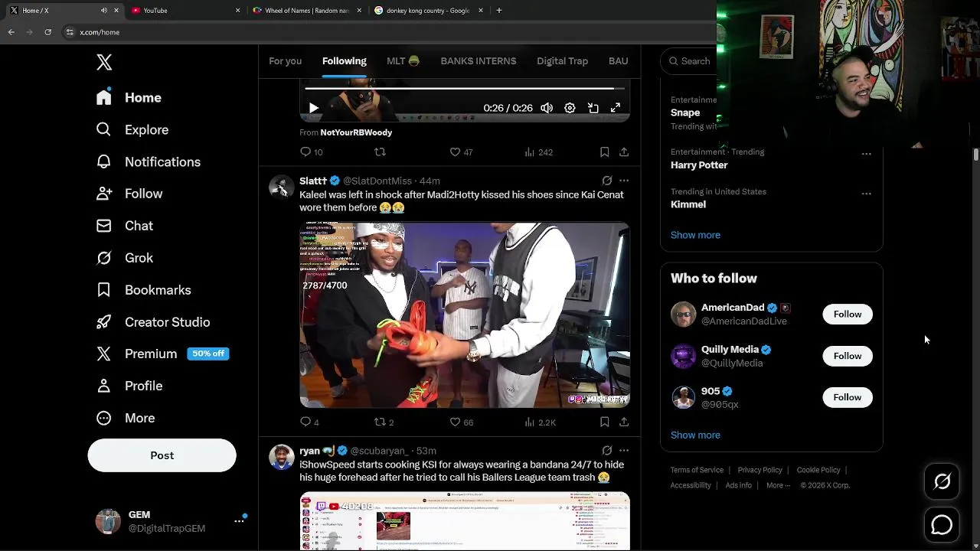Open Harry Potter trend options
Screen dimensions: 980x551
(866, 154)
